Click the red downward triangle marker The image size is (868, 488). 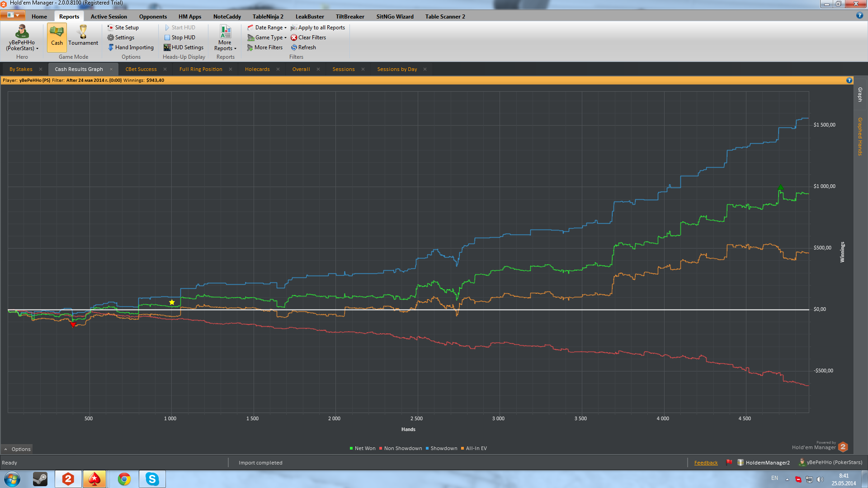coord(73,324)
